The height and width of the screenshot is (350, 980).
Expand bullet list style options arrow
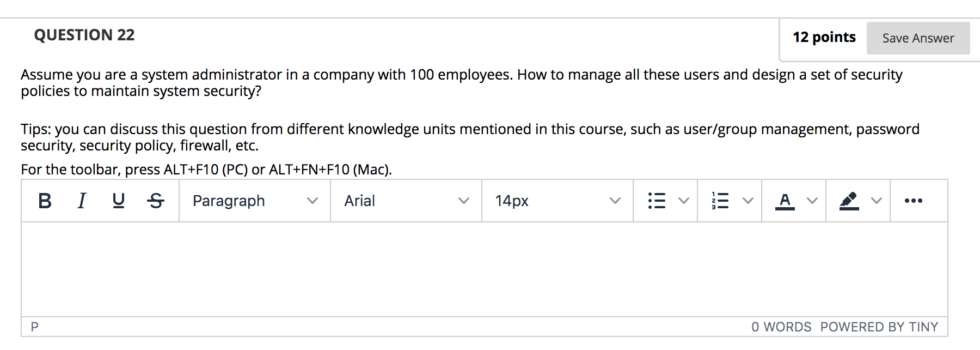coord(684,201)
